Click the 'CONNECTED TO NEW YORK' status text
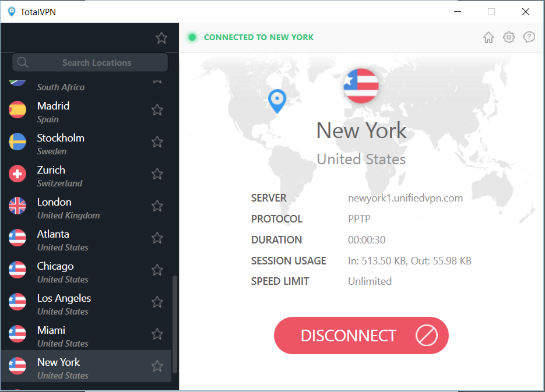545x392 pixels. 259,37
